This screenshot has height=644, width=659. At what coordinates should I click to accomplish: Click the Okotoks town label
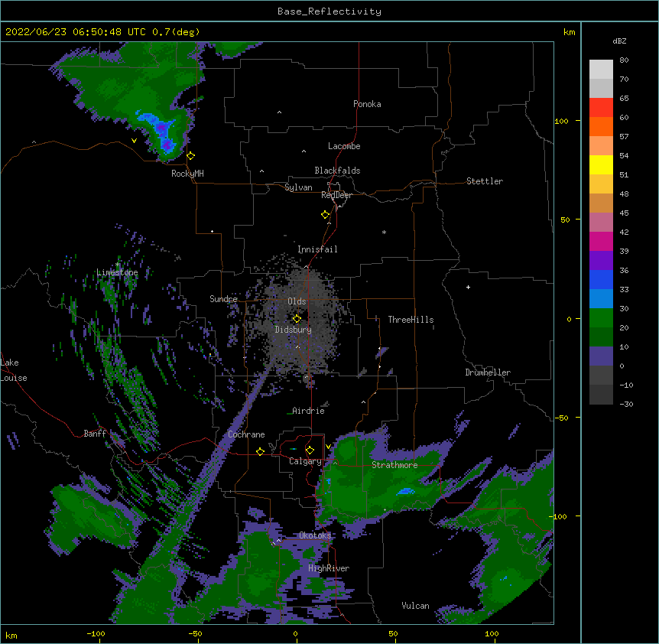coord(315,535)
